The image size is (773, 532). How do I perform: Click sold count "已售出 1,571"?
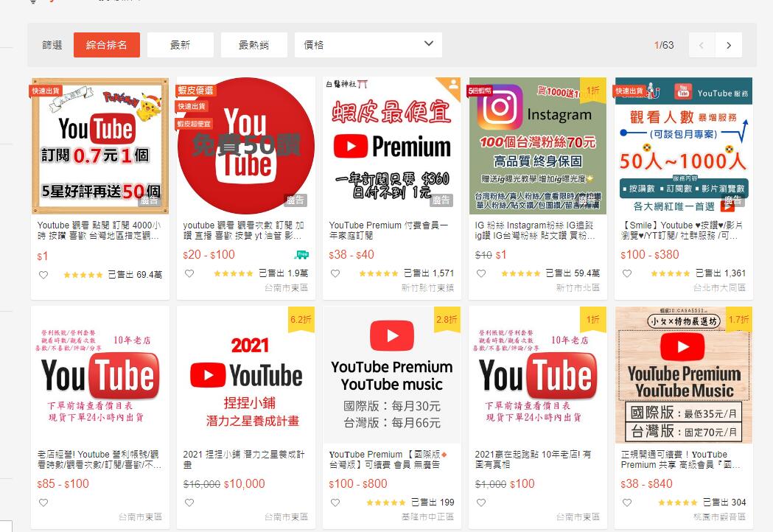coord(429,273)
